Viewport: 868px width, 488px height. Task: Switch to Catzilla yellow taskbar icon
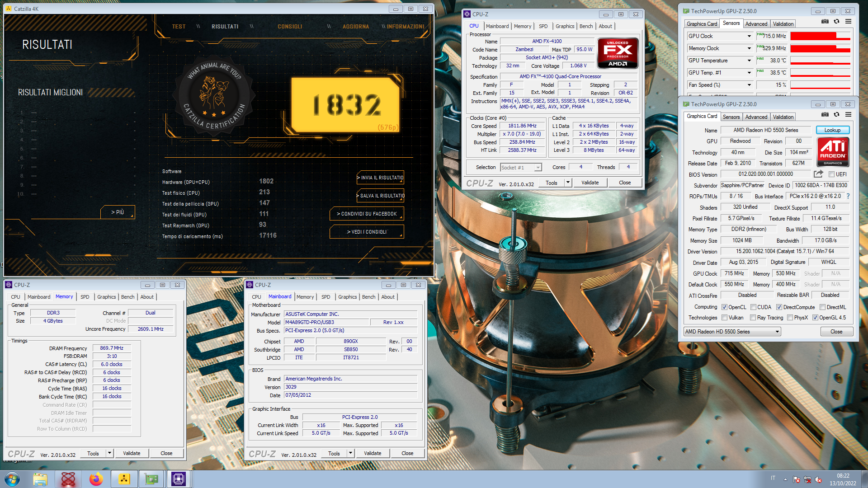coord(124,479)
